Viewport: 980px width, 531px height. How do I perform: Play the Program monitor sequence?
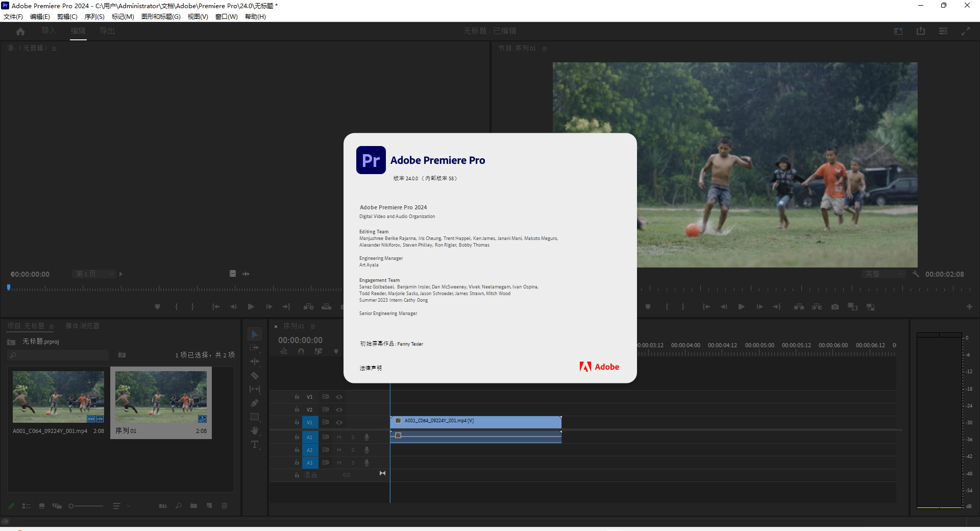click(x=741, y=307)
